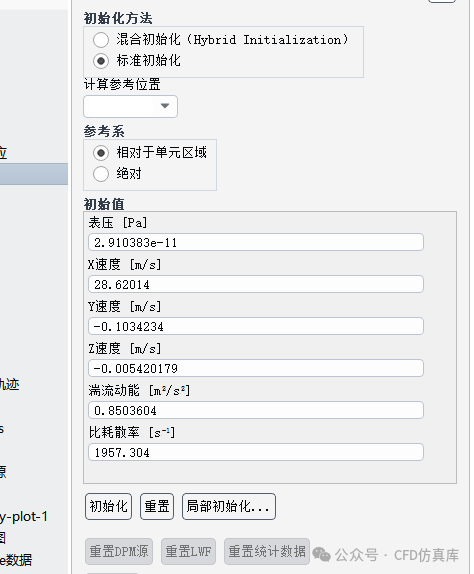Click the 重置 button
This screenshot has width=474, height=574.
click(x=157, y=507)
